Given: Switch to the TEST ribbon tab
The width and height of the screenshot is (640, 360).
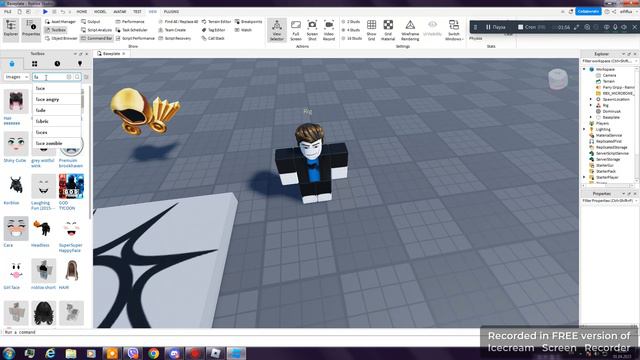Looking at the screenshot, I should [137, 11].
